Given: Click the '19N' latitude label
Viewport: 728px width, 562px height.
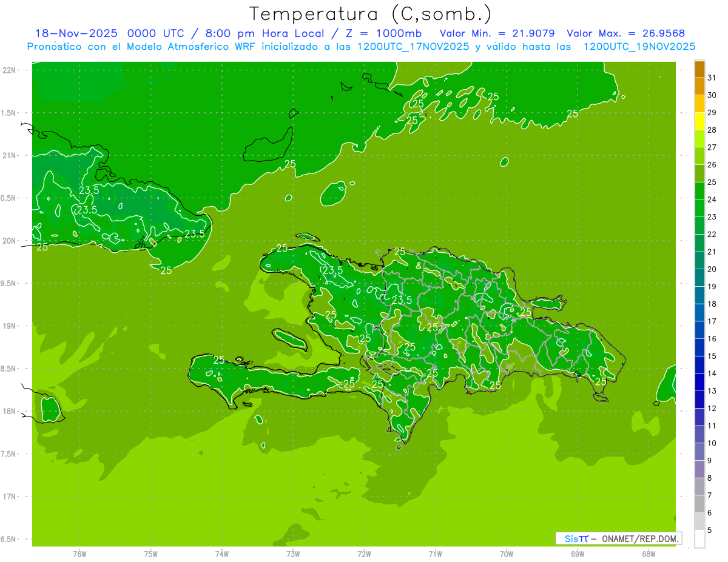Looking at the screenshot, I should [10, 326].
